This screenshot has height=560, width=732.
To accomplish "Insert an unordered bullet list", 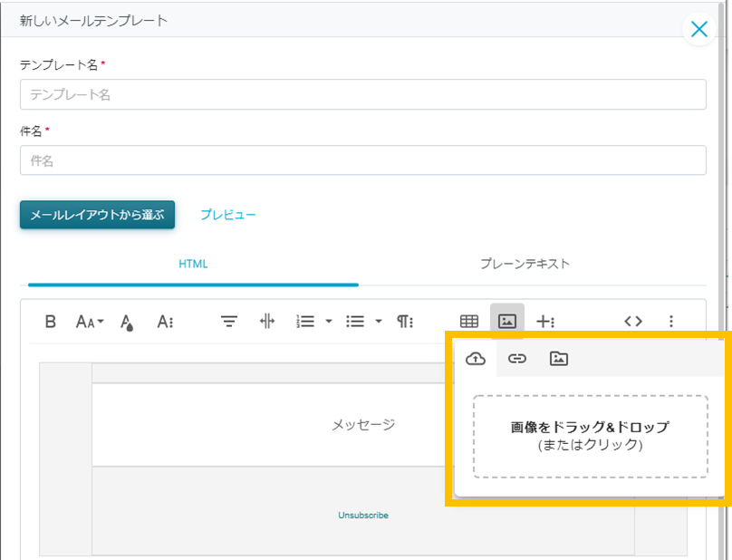I will (355, 322).
